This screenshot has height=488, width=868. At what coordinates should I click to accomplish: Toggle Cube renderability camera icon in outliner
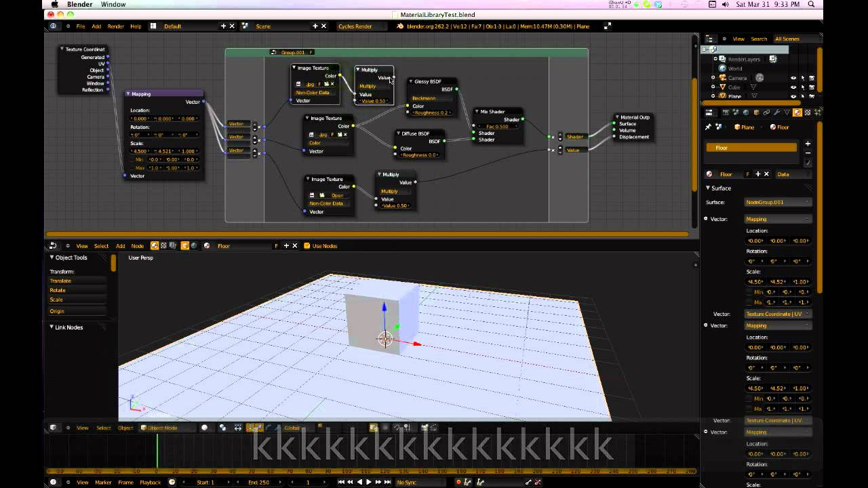tap(812, 87)
